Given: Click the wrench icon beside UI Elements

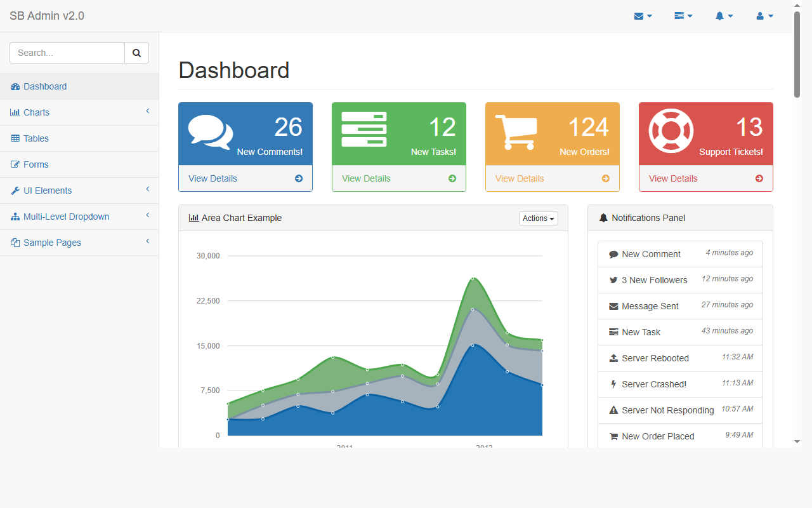Looking at the screenshot, I should [x=15, y=190].
